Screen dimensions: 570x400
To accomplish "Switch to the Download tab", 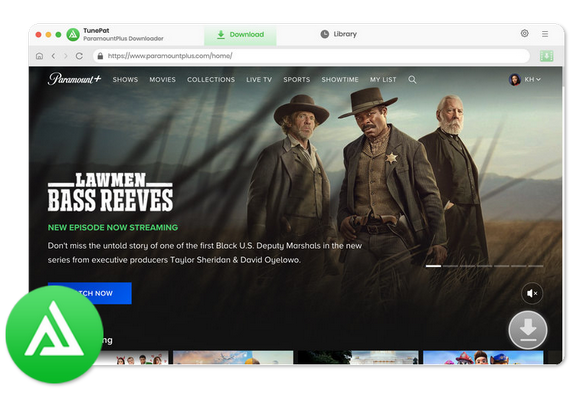I will click(x=240, y=35).
